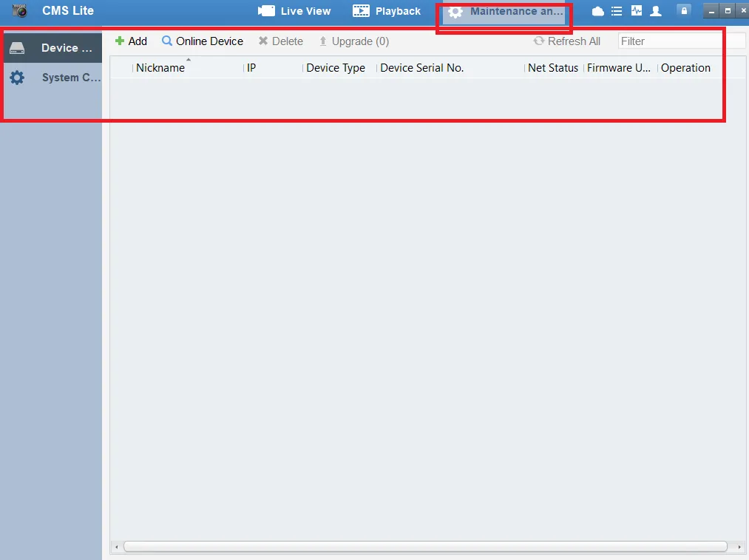Open the list menu icon
Viewport: 749px width, 560px height.
(x=617, y=11)
